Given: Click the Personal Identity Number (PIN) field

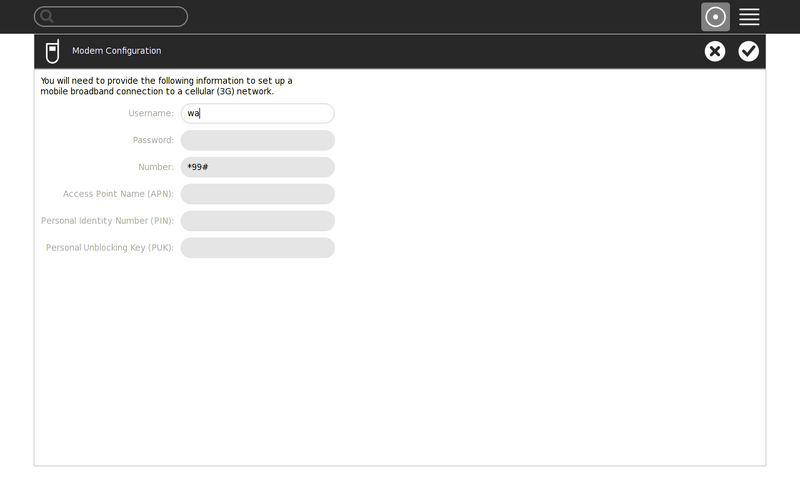Looking at the screenshot, I should (257, 220).
